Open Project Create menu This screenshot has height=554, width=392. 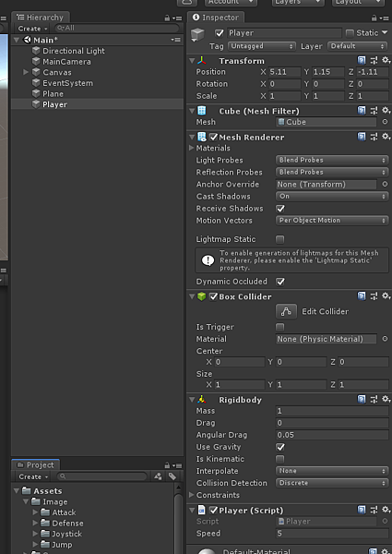point(33,477)
